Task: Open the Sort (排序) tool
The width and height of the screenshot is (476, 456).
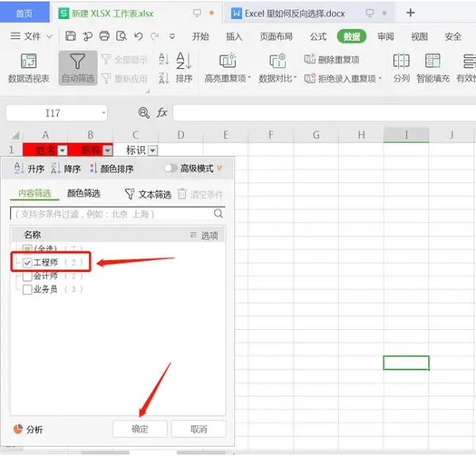Action: coord(184,68)
